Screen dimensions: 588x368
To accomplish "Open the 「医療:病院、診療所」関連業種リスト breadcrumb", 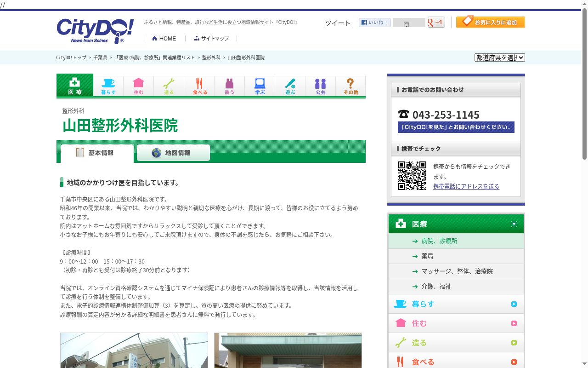I will [x=154, y=57].
